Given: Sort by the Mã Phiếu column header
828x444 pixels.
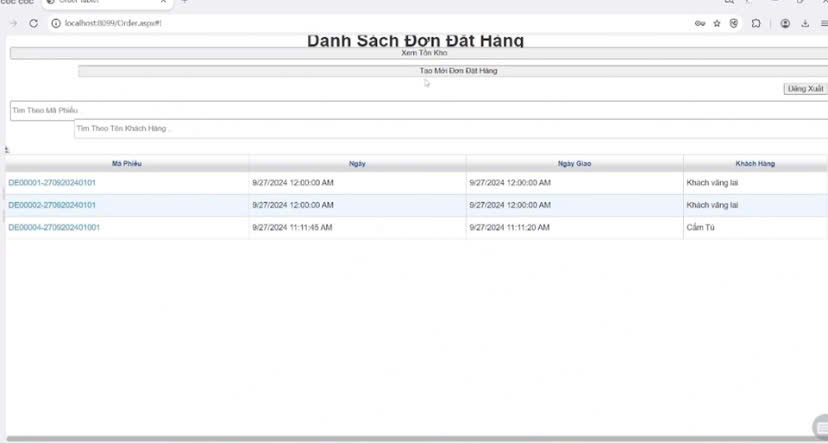Looking at the screenshot, I should [127, 163].
